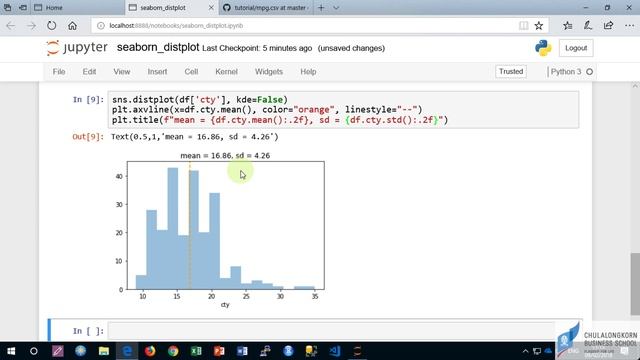The height and width of the screenshot is (360, 640).
Task: Click the Python 3 kernel status circle
Action: click(x=589, y=72)
